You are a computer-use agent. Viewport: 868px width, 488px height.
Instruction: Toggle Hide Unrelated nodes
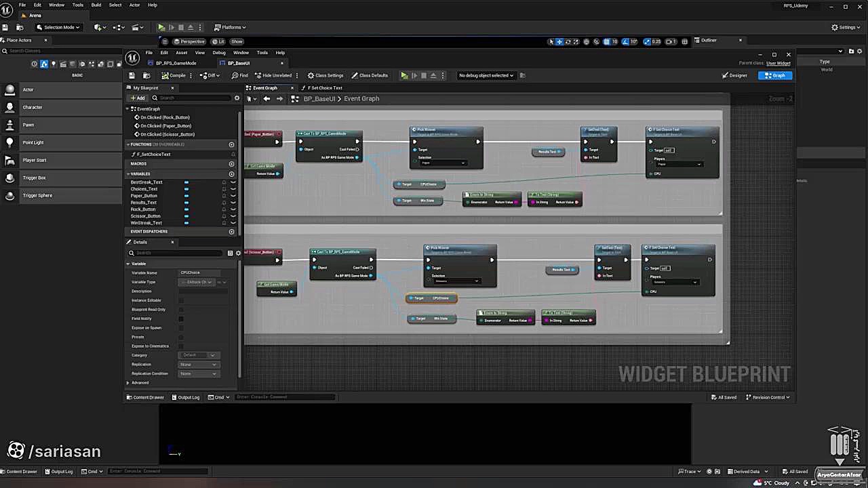273,75
